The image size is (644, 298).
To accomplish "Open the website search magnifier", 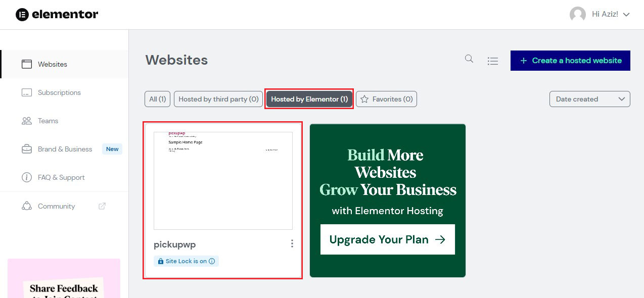I will click(x=469, y=59).
